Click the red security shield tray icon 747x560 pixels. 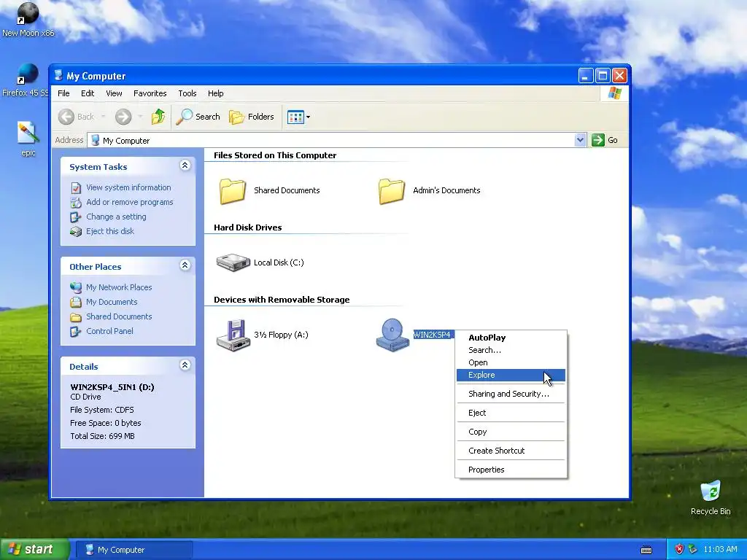pos(679,550)
